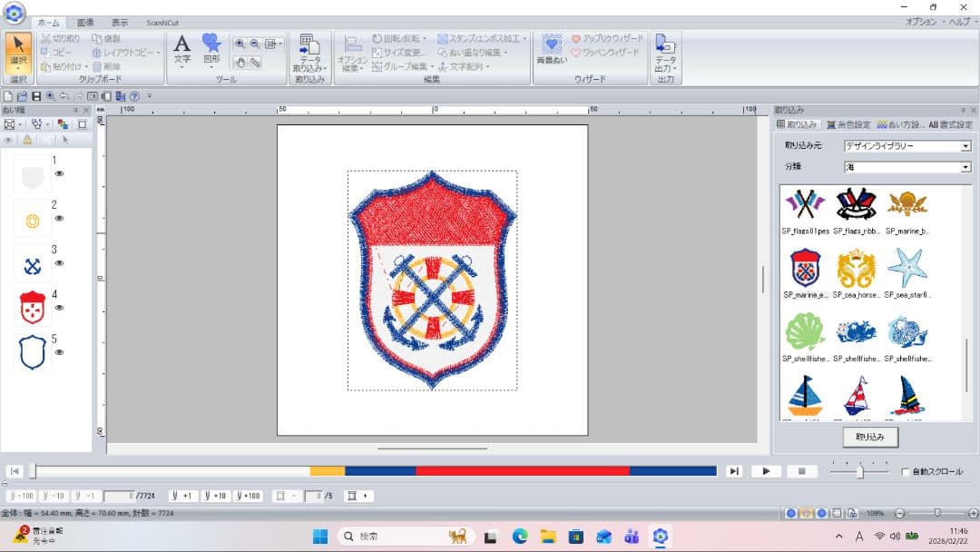This screenshot has width=980, height=552.
Task: Select the hand pan tool
Action: [x=240, y=63]
